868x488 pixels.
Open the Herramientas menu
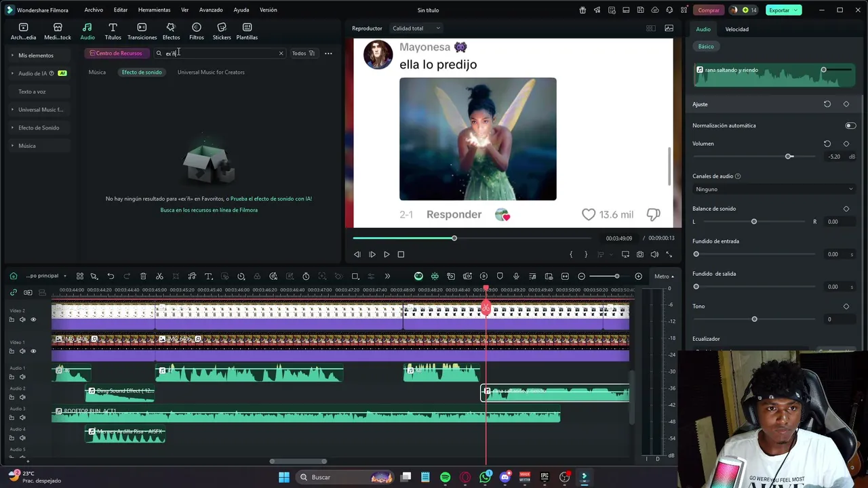pyautogui.click(x=154, y=10)
